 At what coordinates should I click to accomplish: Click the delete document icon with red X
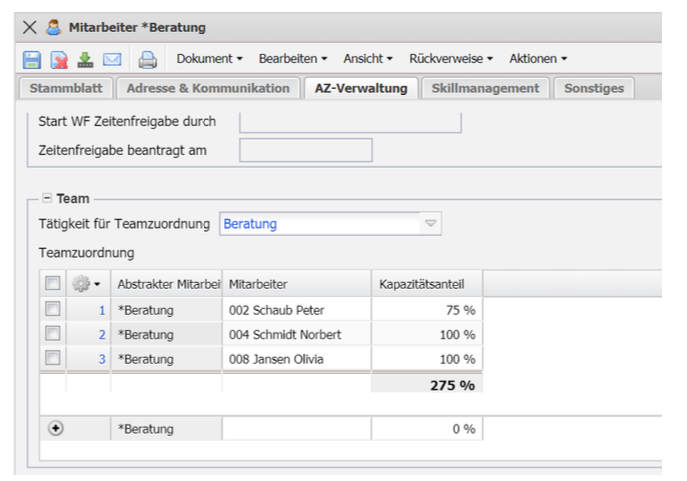click(x=59, y=59)
